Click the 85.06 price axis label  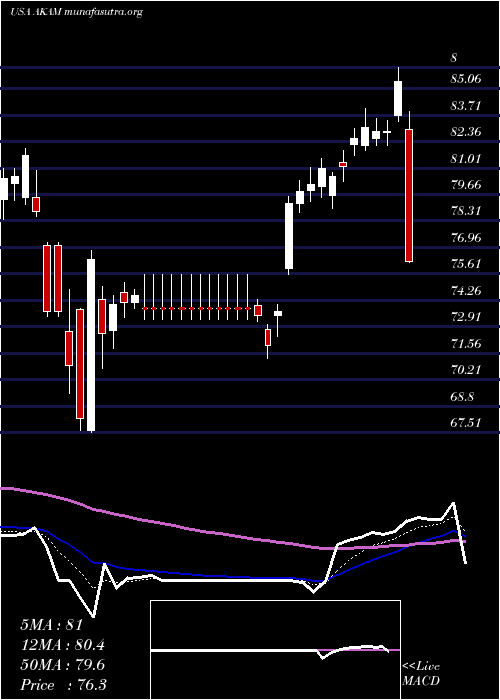point(466,79)
